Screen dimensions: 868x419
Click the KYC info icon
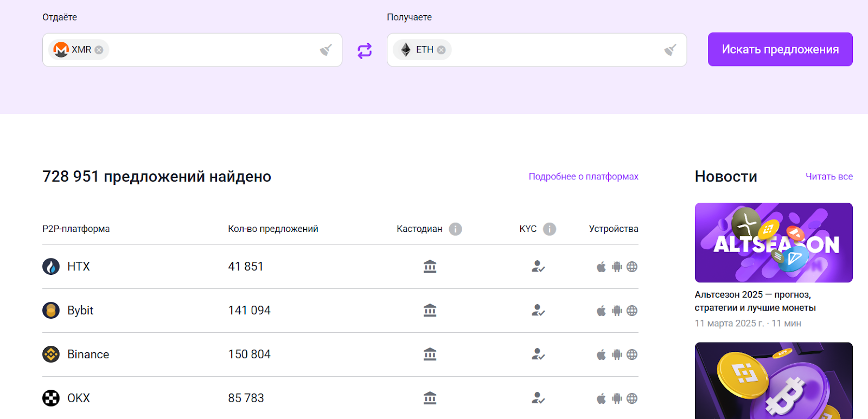click(550, 229)
